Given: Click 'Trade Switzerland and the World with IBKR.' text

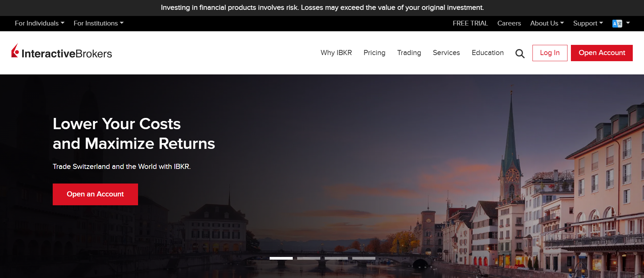Looking at the screenshot, I should [122, 167].
